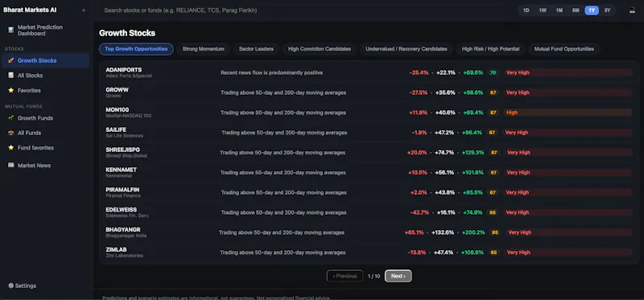The image size is (644, 300).
Task: Open the Growth Stocks sidebar link
Action: pos(45,60)
